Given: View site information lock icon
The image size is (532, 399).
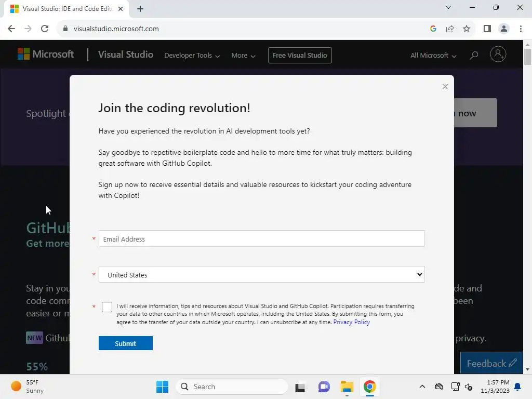Looking at the screenshot, I should coord(65,29).
